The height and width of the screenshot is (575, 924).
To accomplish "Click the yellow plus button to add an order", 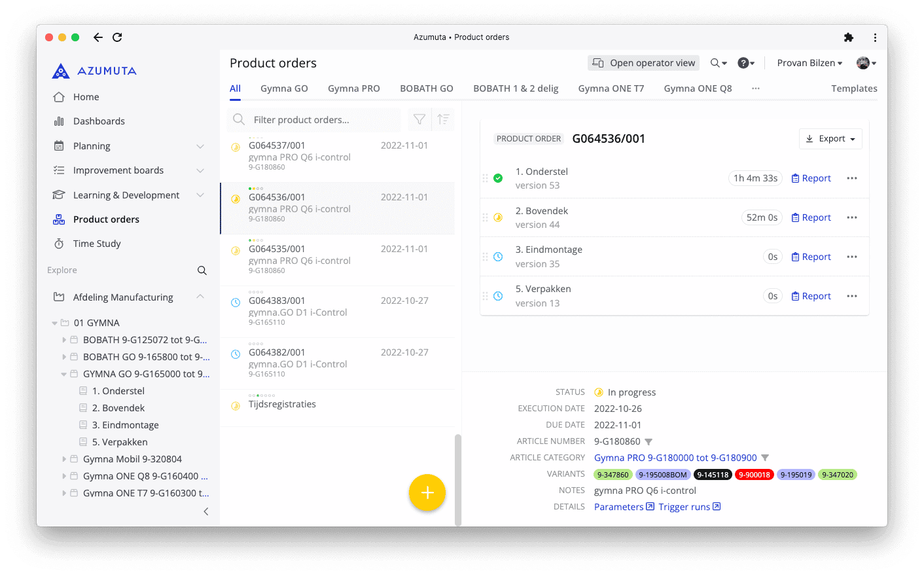I will point(427,492).
